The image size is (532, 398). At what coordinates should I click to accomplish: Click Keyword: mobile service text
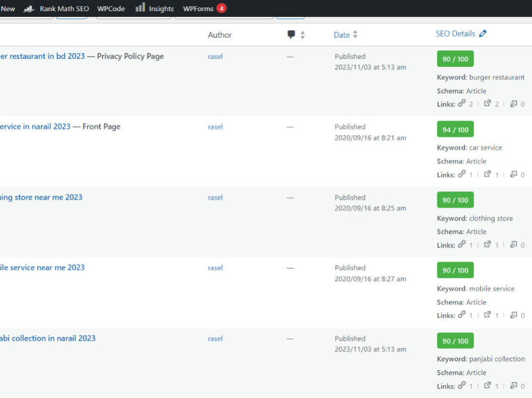476,289
